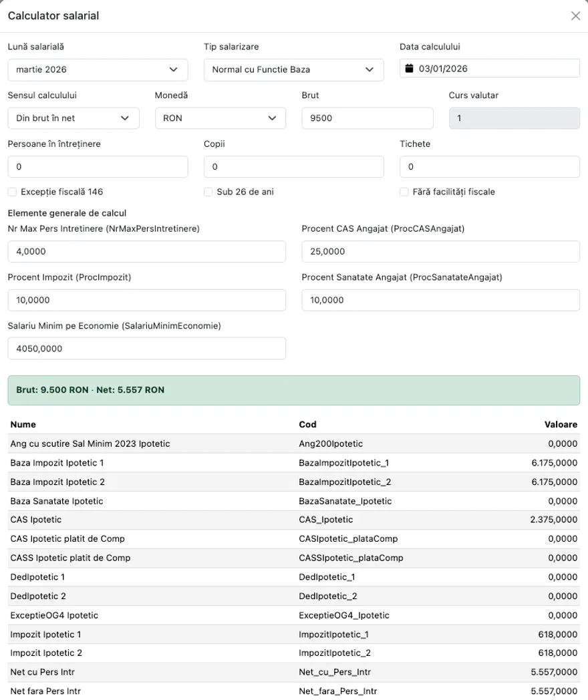This screenshot has height=700, width=588.
Task: Click the calendar icon in Data calculului
Action: pos(409,68)
